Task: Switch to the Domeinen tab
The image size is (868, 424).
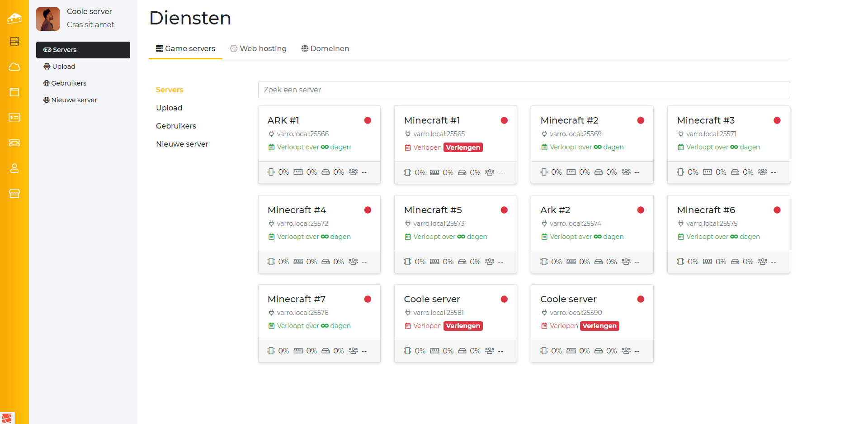Action: pyautogui.click(x=325, y=48)
